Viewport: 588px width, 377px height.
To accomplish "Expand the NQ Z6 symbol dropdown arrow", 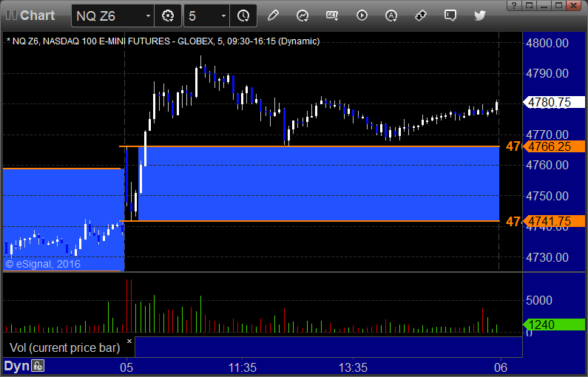I will tap(148, 16).
